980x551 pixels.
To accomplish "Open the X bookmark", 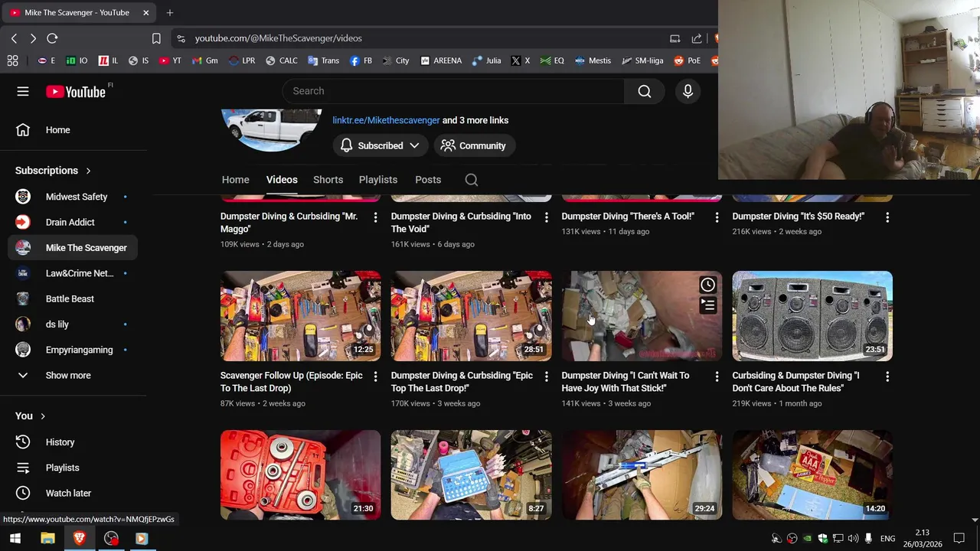I will 521,60.
